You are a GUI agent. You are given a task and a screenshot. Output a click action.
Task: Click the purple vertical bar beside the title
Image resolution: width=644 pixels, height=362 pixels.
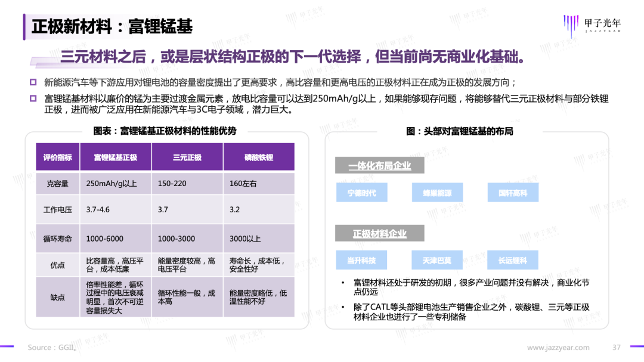coord(24,27)
